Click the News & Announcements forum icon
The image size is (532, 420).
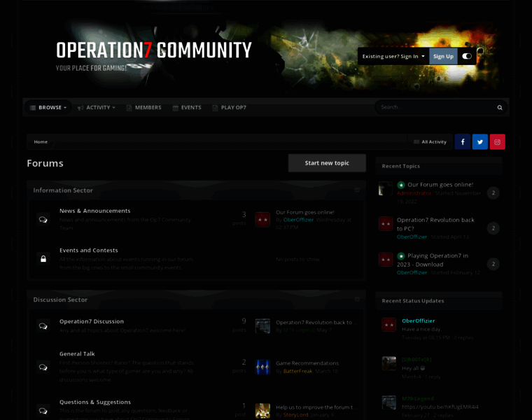pyautogui.click(x=43, y=220)
